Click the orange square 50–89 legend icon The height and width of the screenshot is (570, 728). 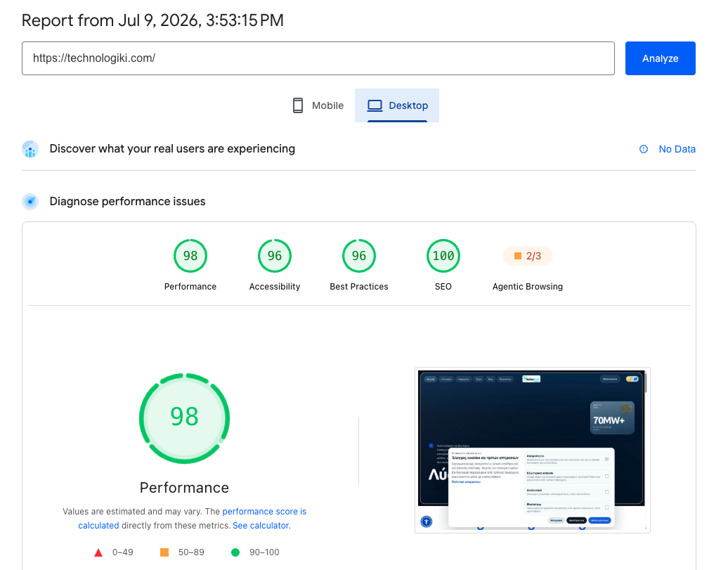click(164, 552)
